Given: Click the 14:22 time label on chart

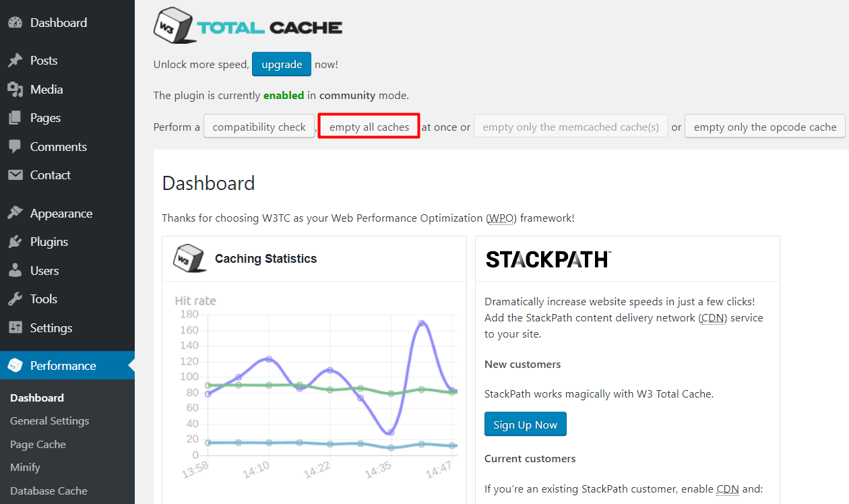Looking at the screenshot, I should tap(317, 470).
